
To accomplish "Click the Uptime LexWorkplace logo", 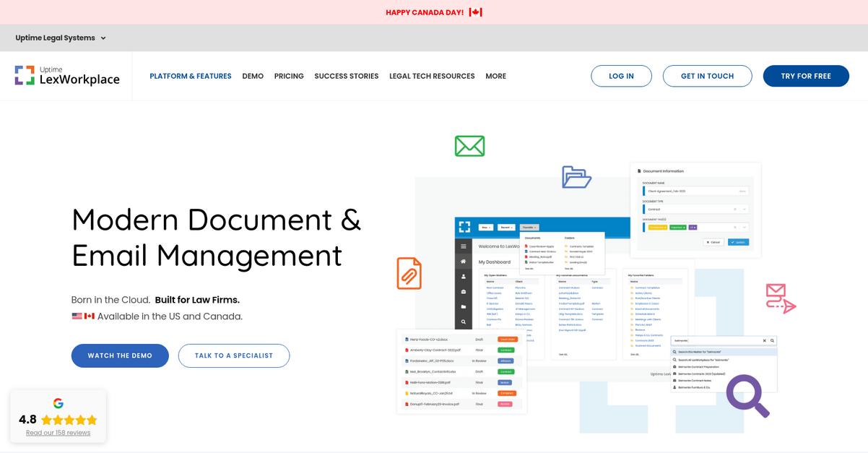I will point(67,75).
